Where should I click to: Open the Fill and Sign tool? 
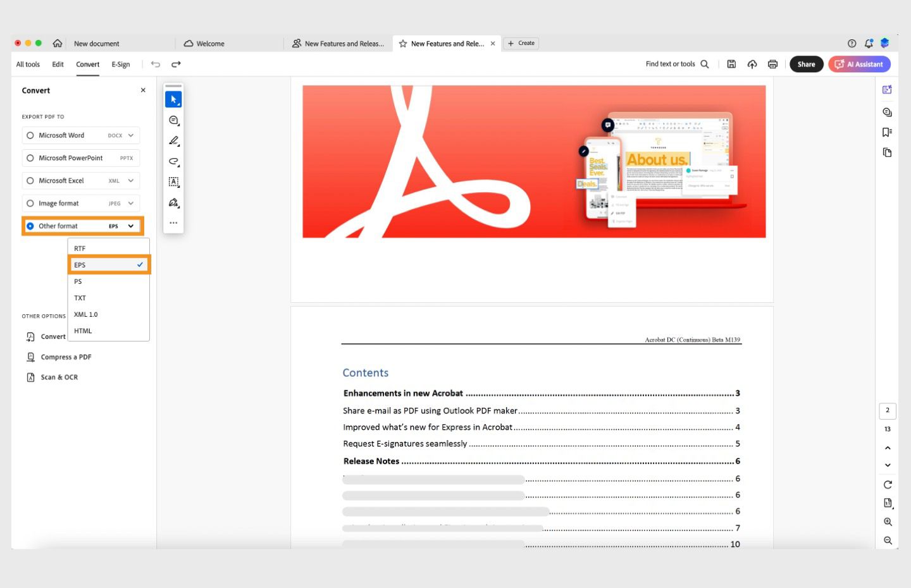(173, 202)
